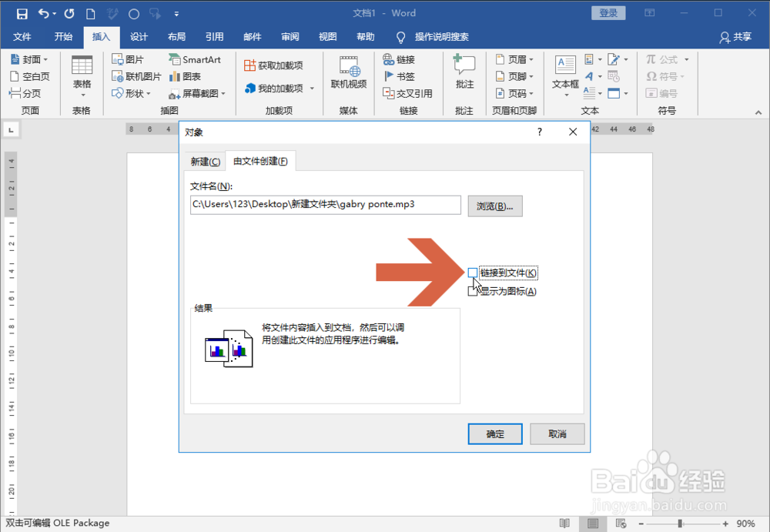This screenshot has width=770, height=532.
Task: Switch to Web layout view in status bar
Action: pyautogui.click(x=621, y=524)
